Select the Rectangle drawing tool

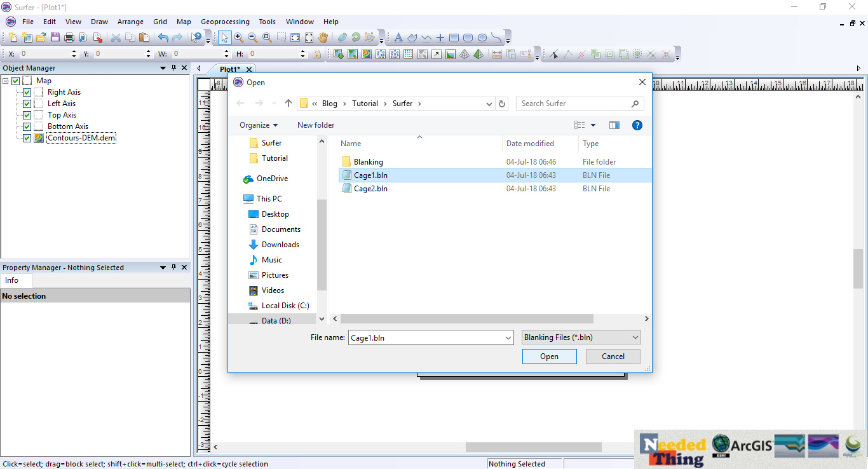pos(454,37)
